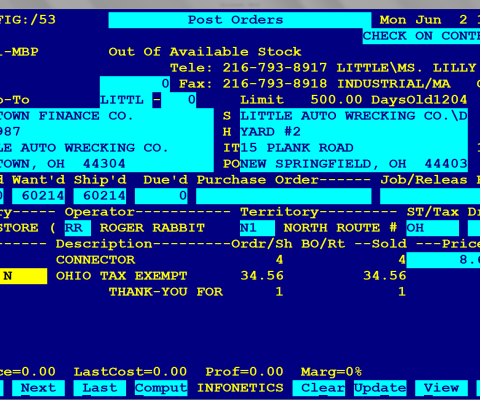Image resolution: width=480 pixels, height=400 pixels.
Task: Click the INFONETICS label in bottom bar
Action: coord(240,388)
